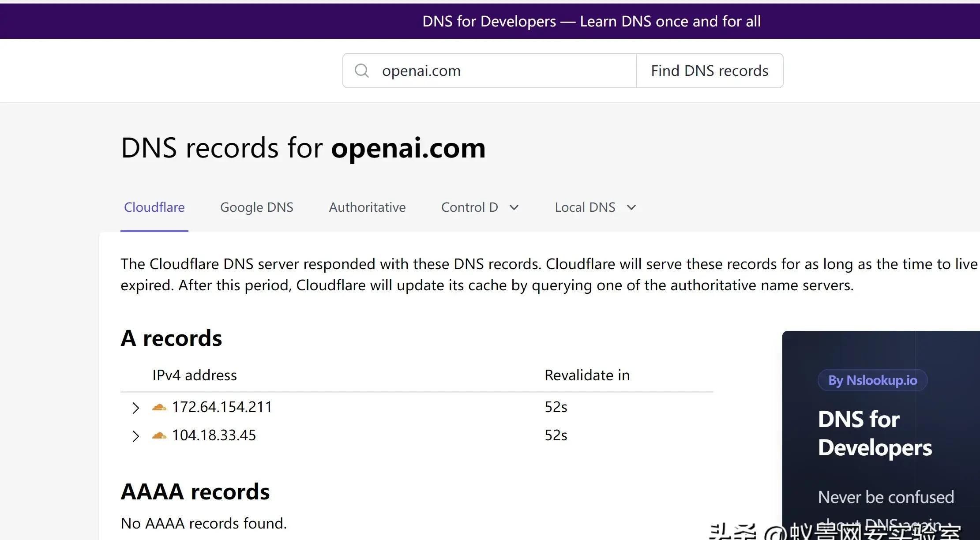The image size is (980, 540).
Task: Switch to Google DNS tab
Action: point(257,207)
